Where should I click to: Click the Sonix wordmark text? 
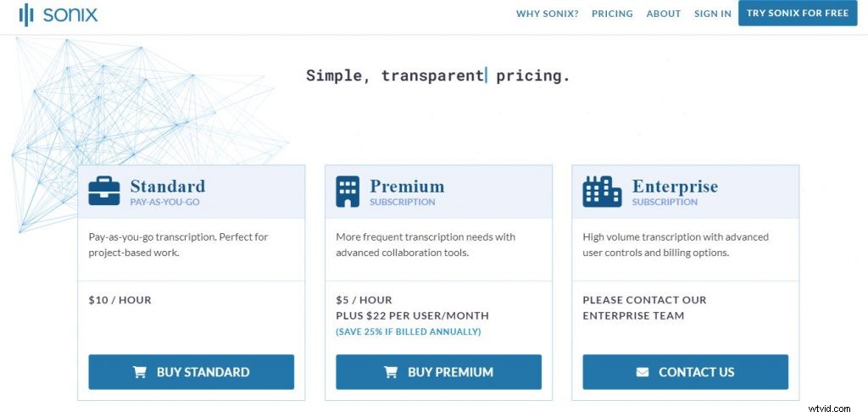[x=70, y=14]
